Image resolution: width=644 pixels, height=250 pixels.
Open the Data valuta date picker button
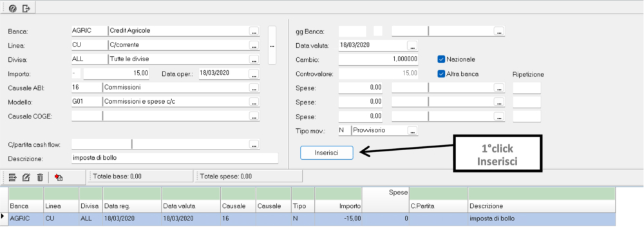[x=413, y=45]
